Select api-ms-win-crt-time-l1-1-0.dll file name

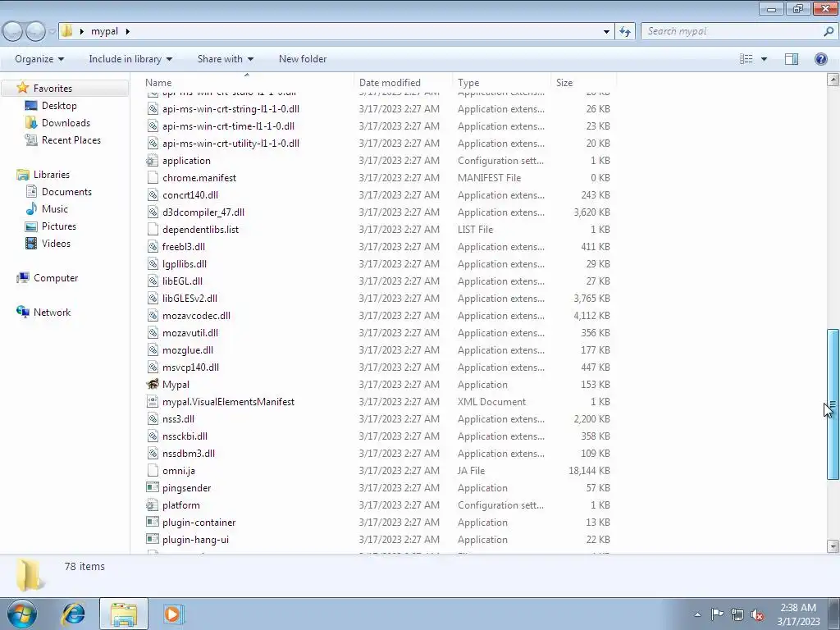pyautogui.click(x=228, y=126)
